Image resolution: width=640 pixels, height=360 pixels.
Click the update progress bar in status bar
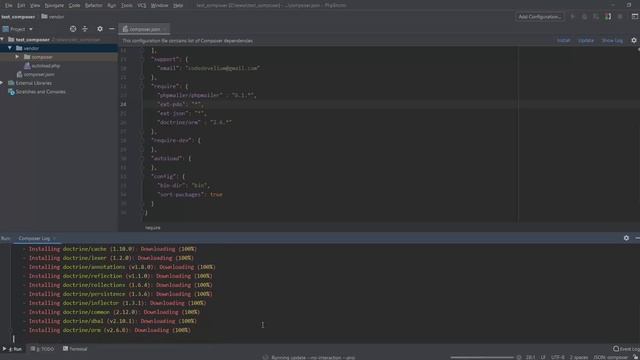point(482,357)
